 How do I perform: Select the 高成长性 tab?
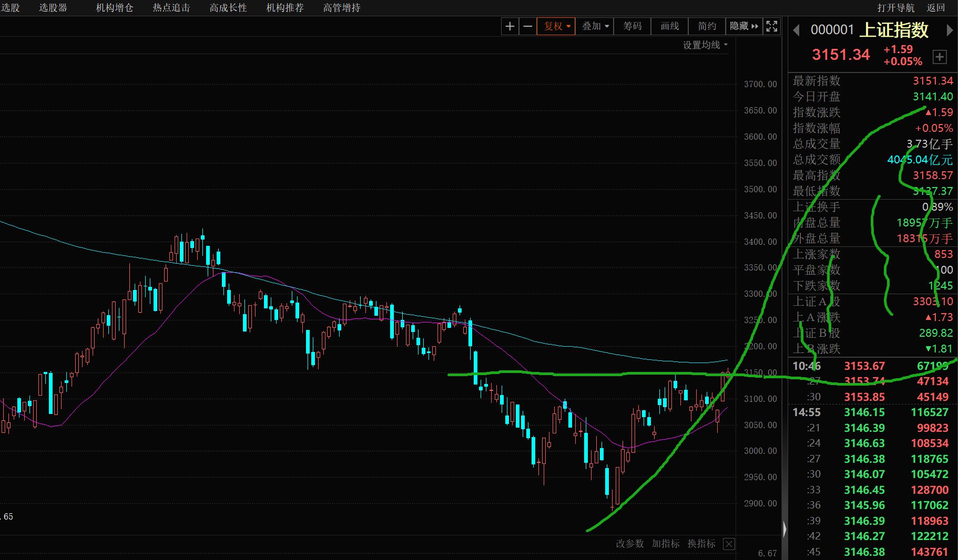click(228, 8)
